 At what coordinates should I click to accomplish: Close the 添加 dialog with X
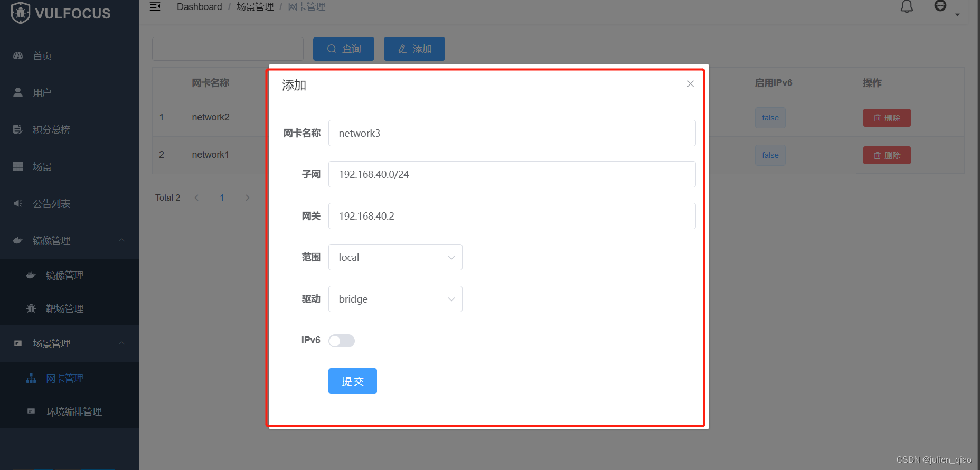690,84
